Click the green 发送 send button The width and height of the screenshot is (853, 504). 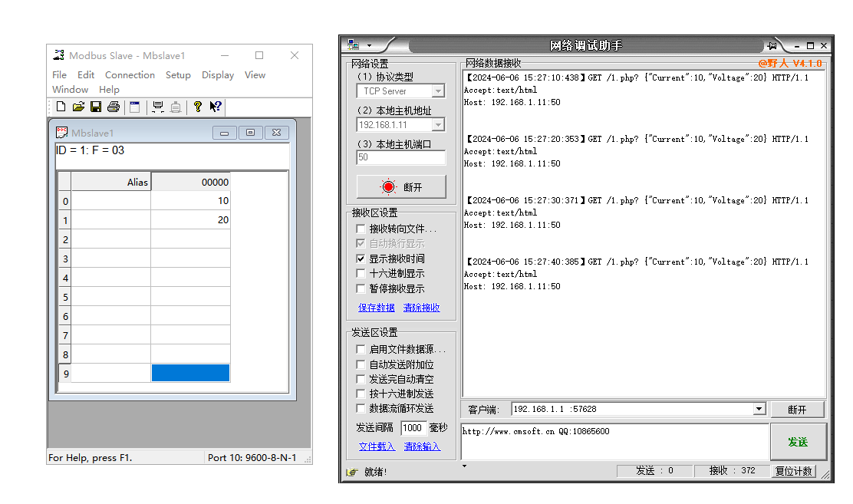click(798, 442)
